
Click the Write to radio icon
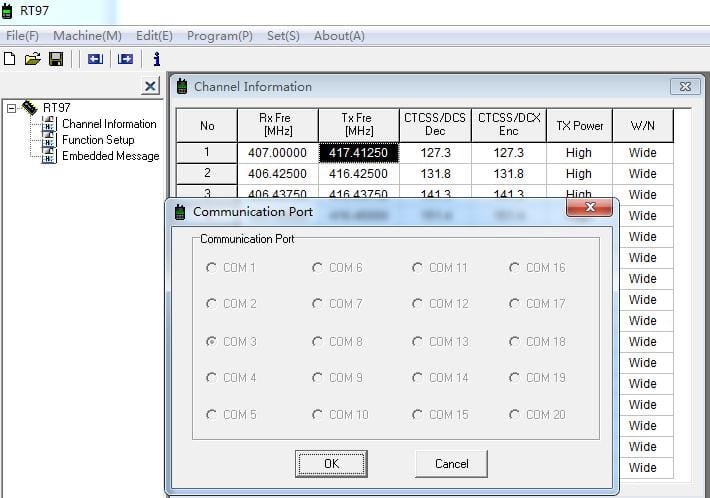pyautogui.click(x=125, y=59)
